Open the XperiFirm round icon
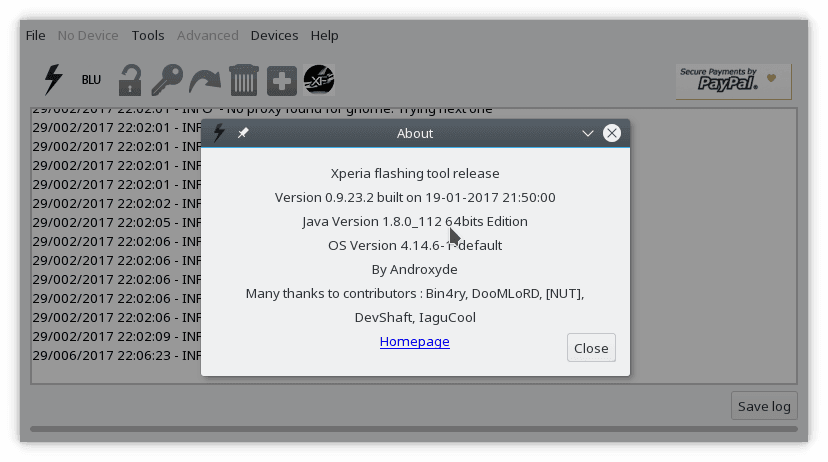This screenshot has width=828, height=462. tap(319, 80)
